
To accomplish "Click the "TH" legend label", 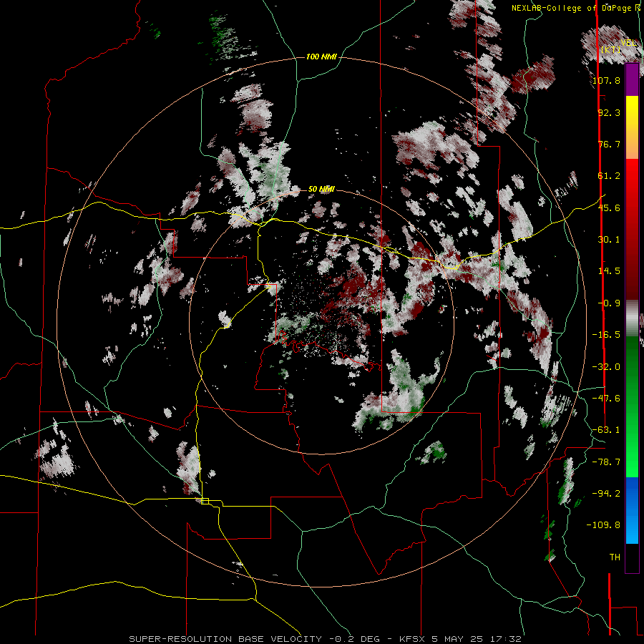I will pos(615,557).
